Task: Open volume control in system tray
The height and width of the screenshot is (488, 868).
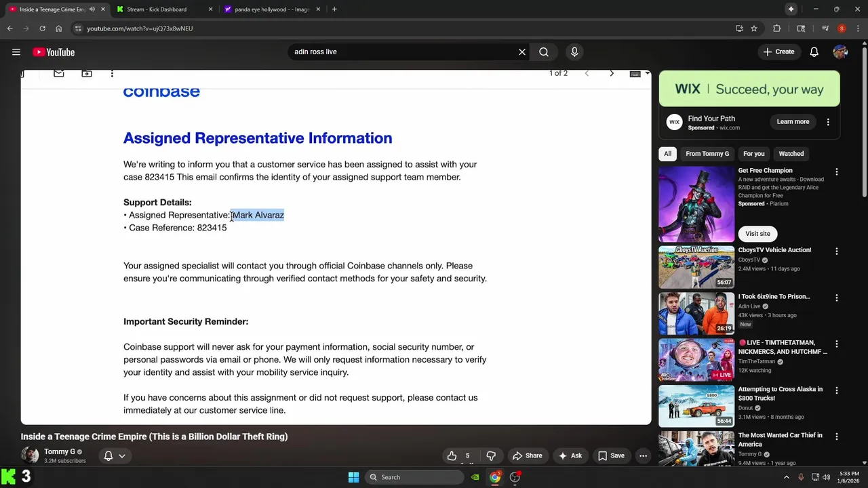Action: click(x=826, y=477)
